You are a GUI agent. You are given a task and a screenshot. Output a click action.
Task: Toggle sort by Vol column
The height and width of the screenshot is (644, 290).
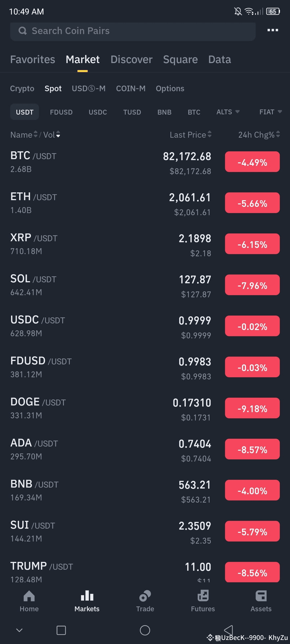pyautogui.click(x=52, y=135)
